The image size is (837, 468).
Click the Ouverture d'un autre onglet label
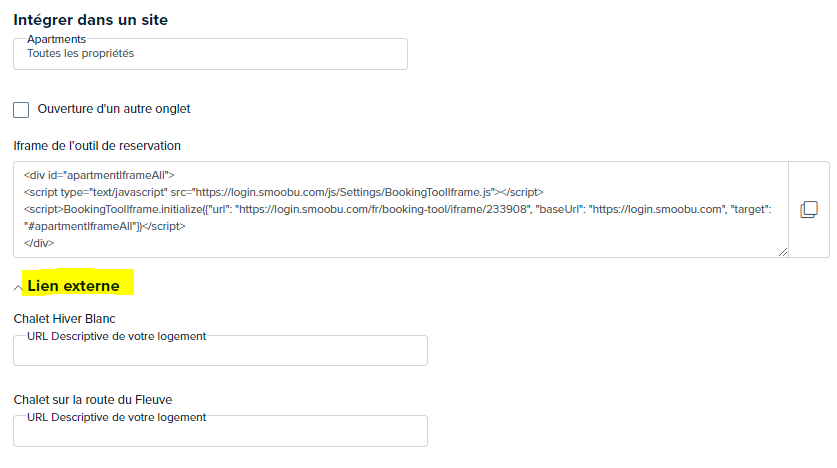click(114, 109)
